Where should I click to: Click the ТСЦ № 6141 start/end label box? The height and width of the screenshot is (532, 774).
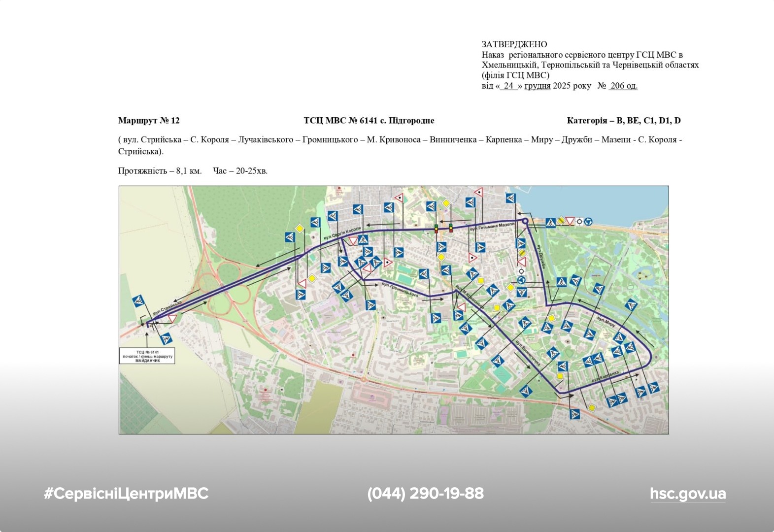(x=147, y=356)
